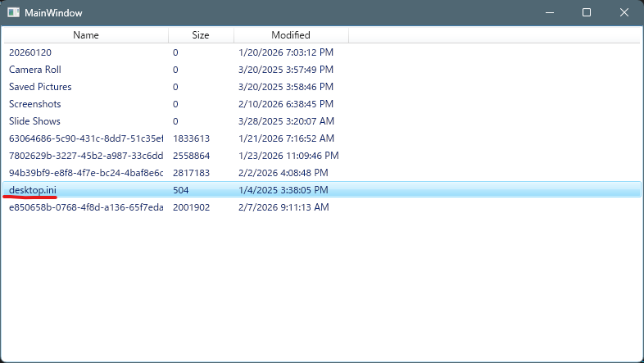Image resolution: width=644 pixels, height=363 pixels.
Task: Select the 20260120 folder row
Action: pyautogui.click(x=29, y=52)
